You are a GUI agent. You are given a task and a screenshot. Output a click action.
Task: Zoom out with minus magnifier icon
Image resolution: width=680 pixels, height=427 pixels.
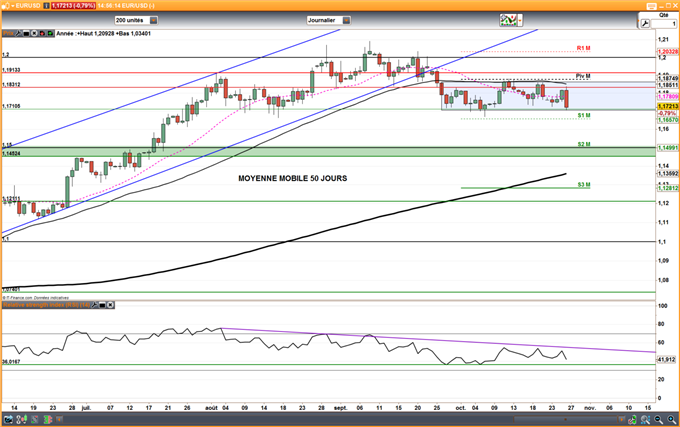(658, 420)
